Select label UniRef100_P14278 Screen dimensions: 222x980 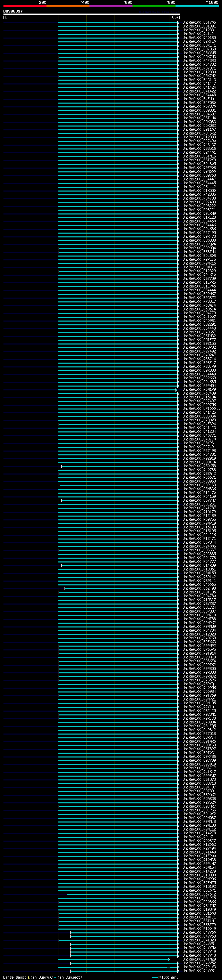pos(199,833)
